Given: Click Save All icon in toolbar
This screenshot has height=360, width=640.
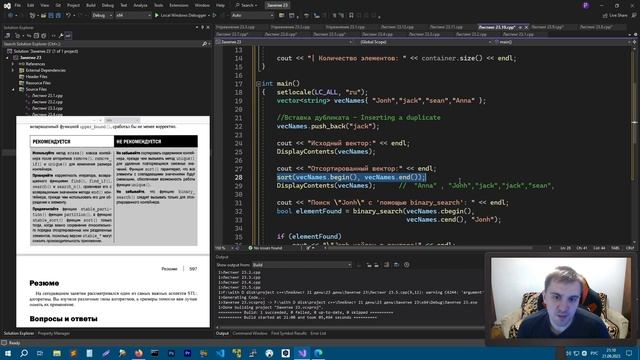Looking at the screenshot, I should pyautogui.click(x=58, y=15).
